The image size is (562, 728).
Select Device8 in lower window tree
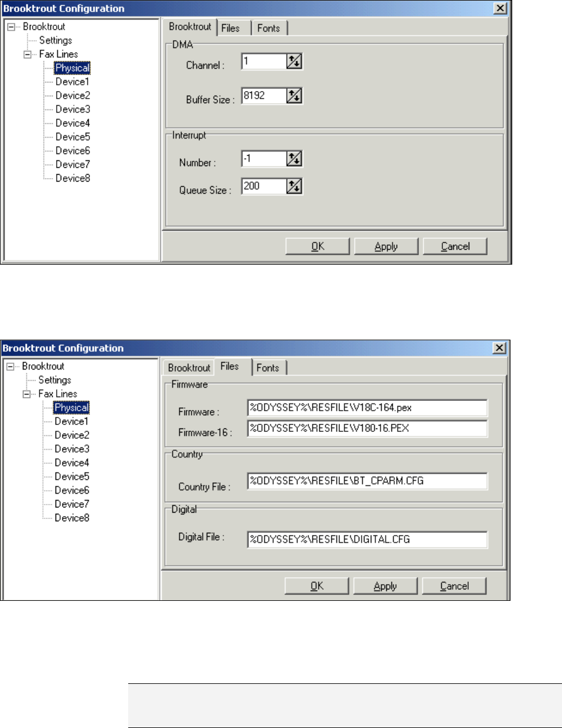click(x=72, y=518)
